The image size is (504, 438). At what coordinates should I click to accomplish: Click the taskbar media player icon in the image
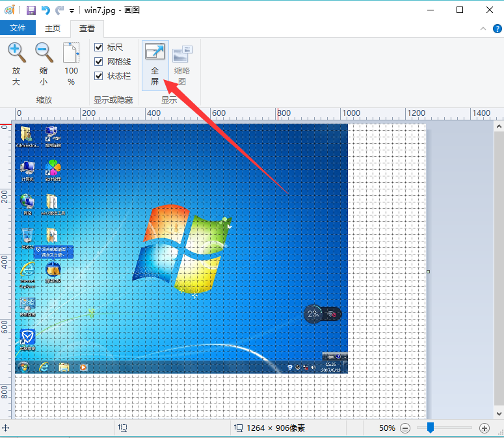pyautogui.click(x=83, y=367)
